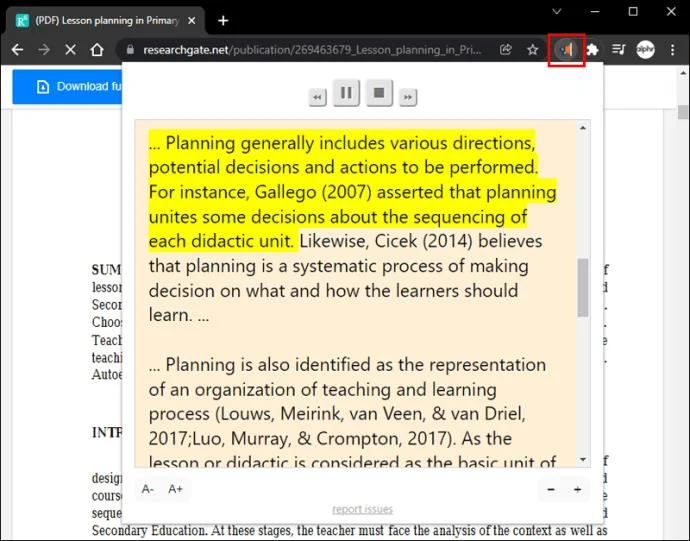The height and width of the screenshot is (541, 690).
Task: Rewind to the previous paragraph
Action: [x=317, y=97]
